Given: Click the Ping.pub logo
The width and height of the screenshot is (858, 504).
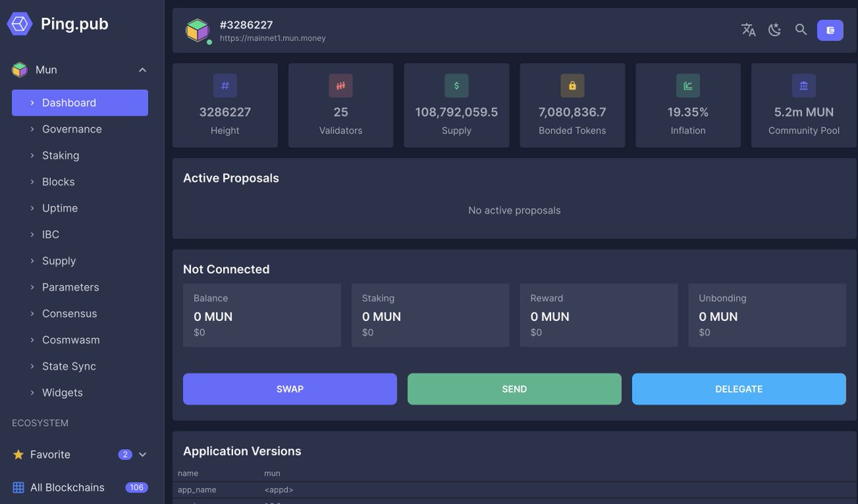Looking at the screenshot, I should pyautogui.click(x=19, y=23).
